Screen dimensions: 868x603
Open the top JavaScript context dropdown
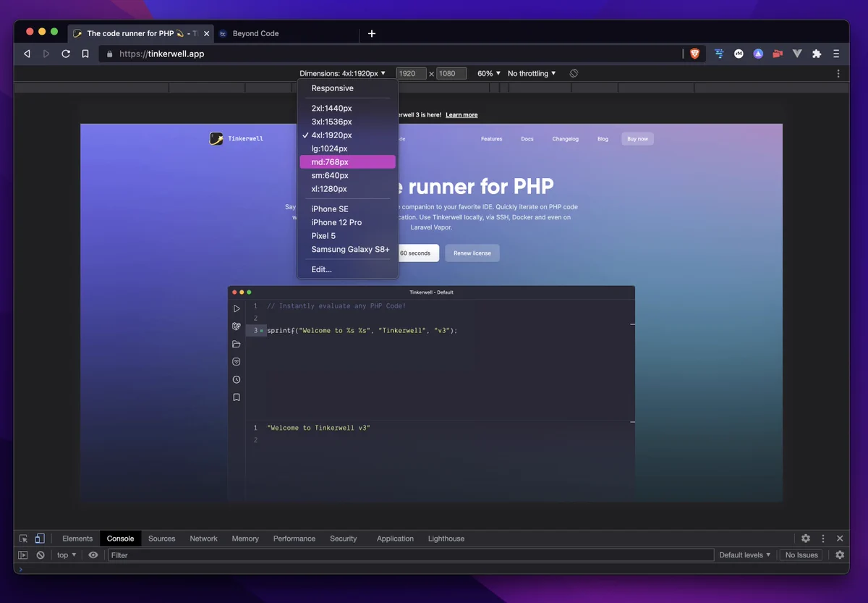point(67,555)
